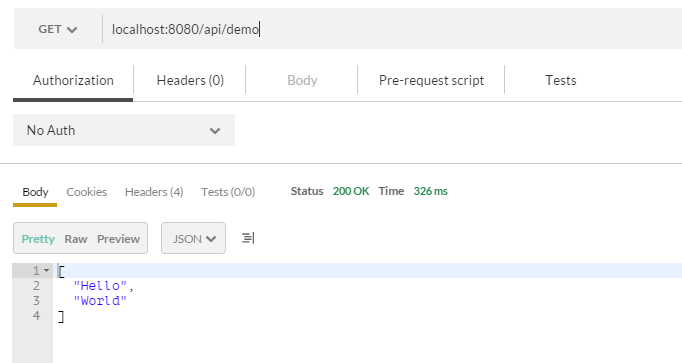Screen dimensions: 682x363
Task: View the response Headers (4) tab
Action: [x=154, y=192]
